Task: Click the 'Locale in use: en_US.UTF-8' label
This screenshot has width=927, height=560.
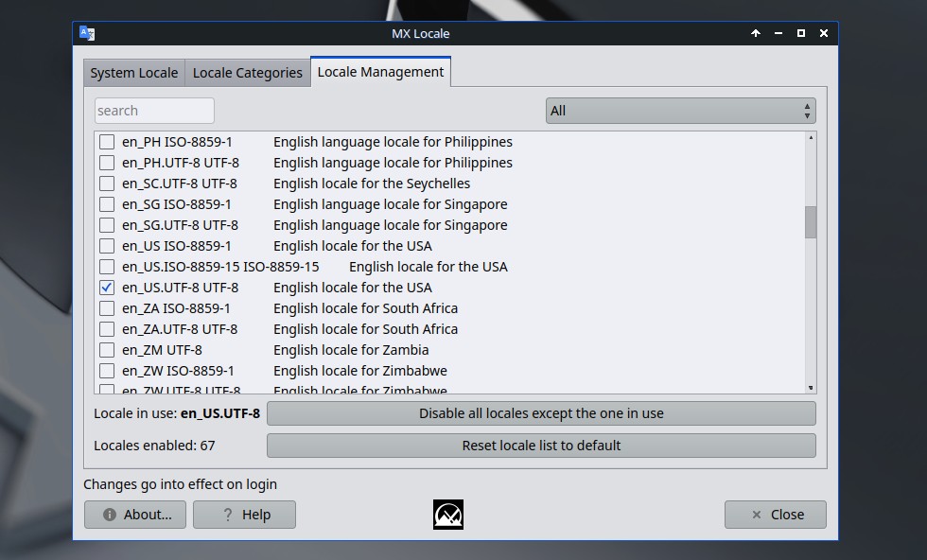Action: click(177, 413)
